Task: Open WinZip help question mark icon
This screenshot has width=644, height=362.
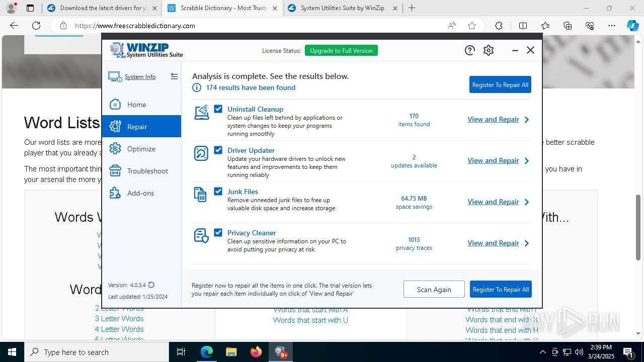Action: point(469,50)
